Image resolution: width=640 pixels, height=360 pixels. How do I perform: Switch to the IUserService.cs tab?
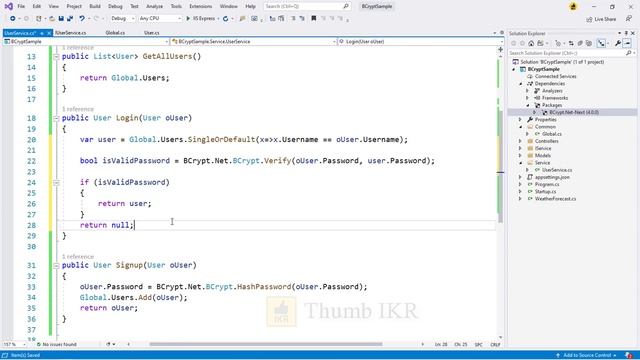71,33
